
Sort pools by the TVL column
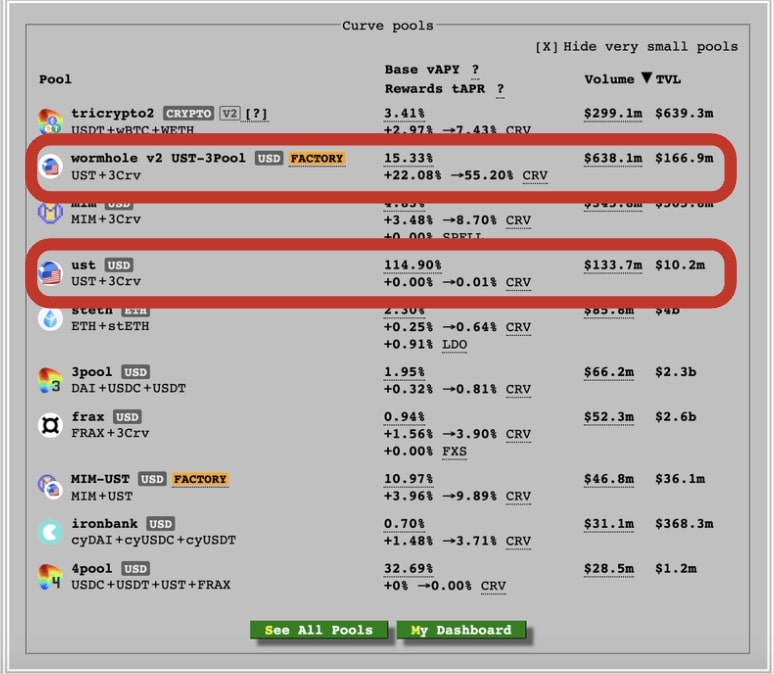point(667,79)
